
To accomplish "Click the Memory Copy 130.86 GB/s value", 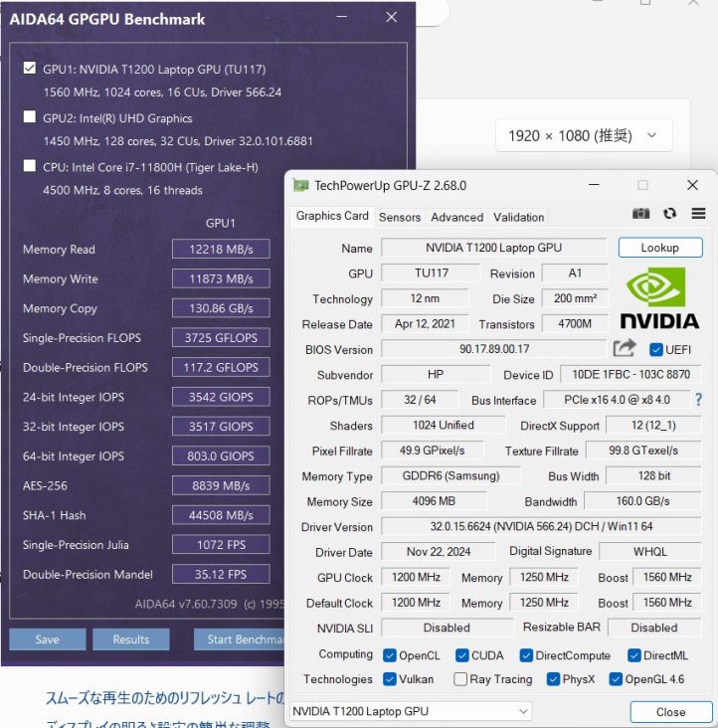I will tap(221, 308).
